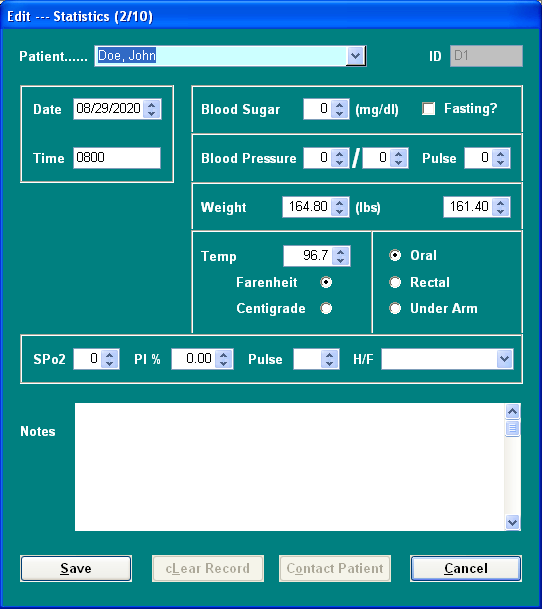Increase the Temp 96.7 value
Image resolution: width=542 pixels, height=609 pixels.
[x=341, y=251]
